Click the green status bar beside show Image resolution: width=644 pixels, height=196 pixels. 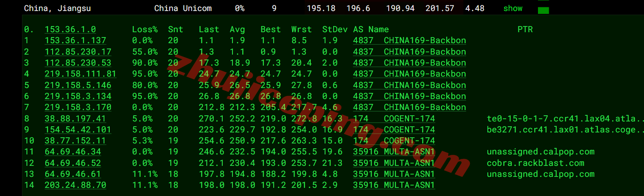(x=543, y=10)
